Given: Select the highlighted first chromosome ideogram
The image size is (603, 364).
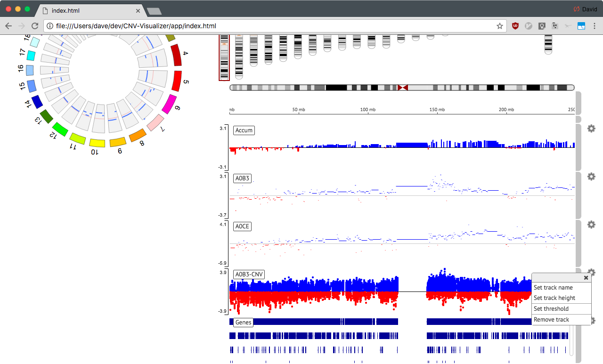Looking at the screenshot, I should (224, 57).
